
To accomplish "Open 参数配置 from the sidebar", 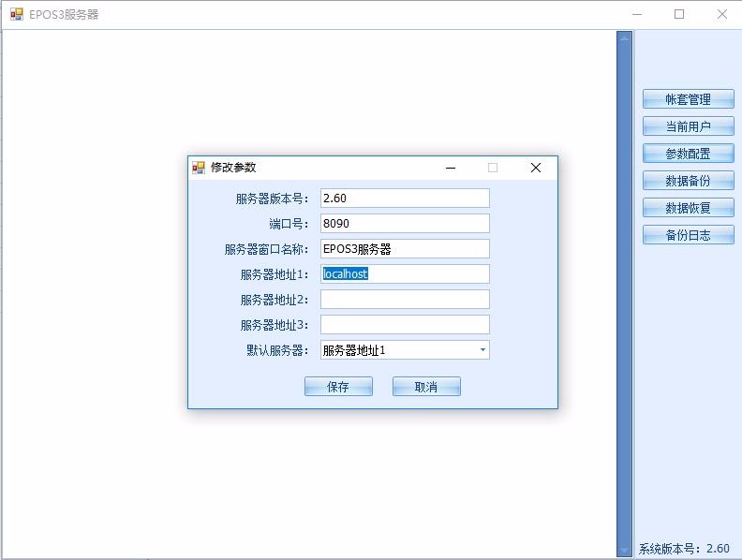I will click(688, 154).
